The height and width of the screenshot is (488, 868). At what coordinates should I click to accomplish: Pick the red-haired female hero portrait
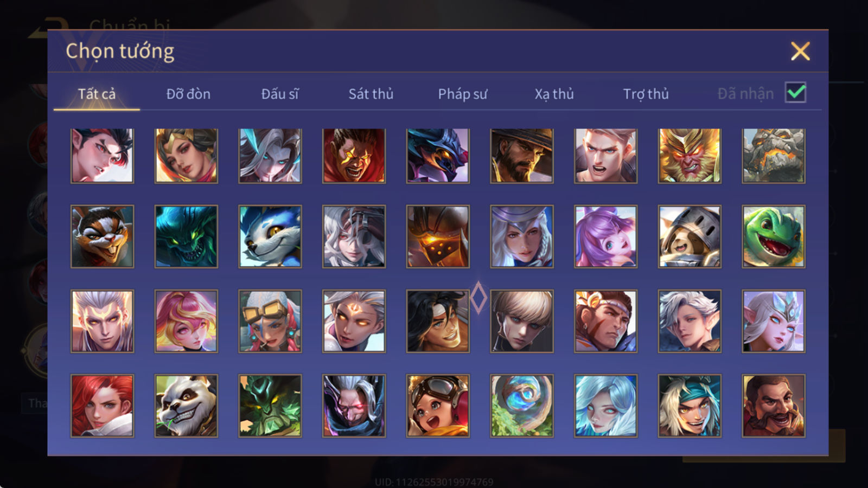pyautogui.click(x=102, y=406)
